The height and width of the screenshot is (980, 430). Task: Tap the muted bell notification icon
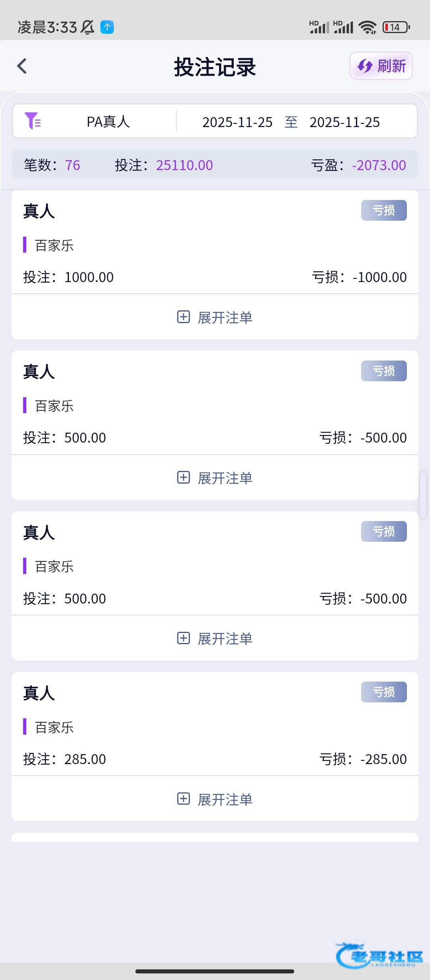[87, 27]
